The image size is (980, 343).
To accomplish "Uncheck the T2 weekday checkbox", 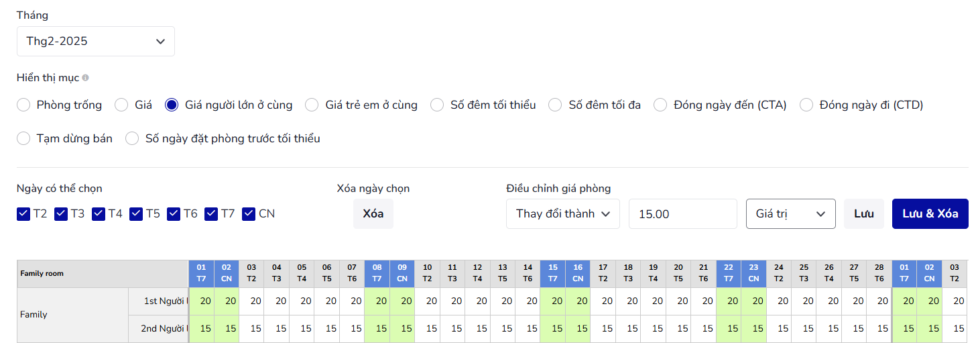I will click(x=23, y=213).
